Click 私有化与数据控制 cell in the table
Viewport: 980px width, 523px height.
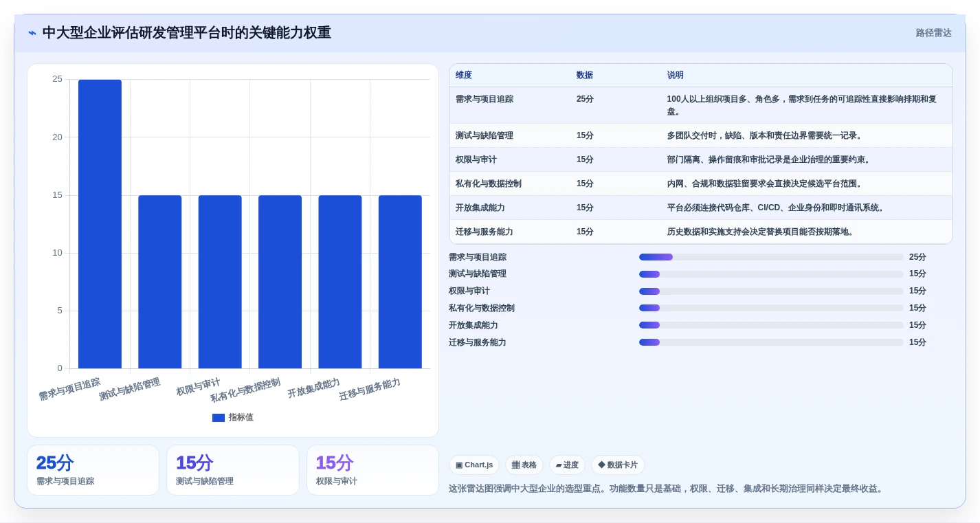pyautogui.click(x=489, y=184)
